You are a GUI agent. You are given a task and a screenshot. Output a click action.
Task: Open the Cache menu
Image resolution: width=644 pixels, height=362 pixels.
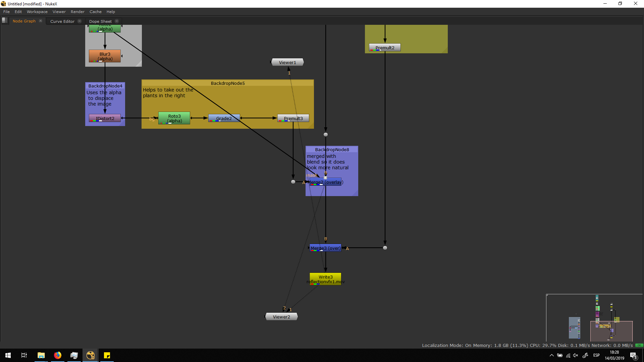[95, 12]
